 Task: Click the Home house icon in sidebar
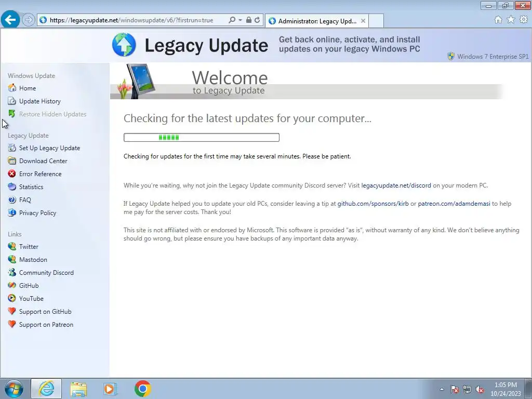point(12,88)
